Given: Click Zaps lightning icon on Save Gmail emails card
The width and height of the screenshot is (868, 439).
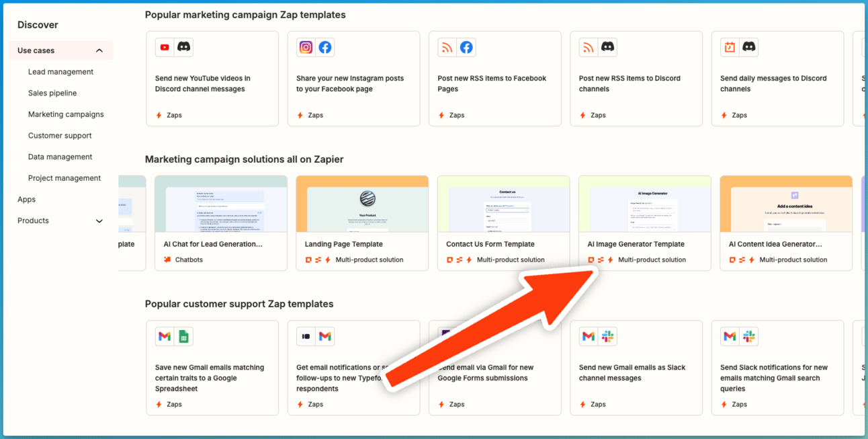Looking at the screenshot, I should (x=159, y=405).
